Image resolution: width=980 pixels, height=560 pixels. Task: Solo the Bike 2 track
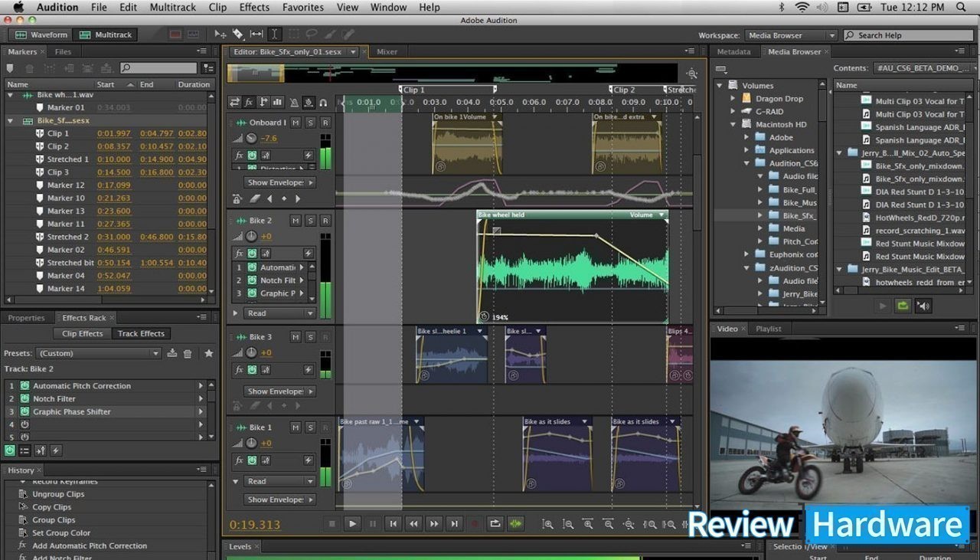coord(310,221)
